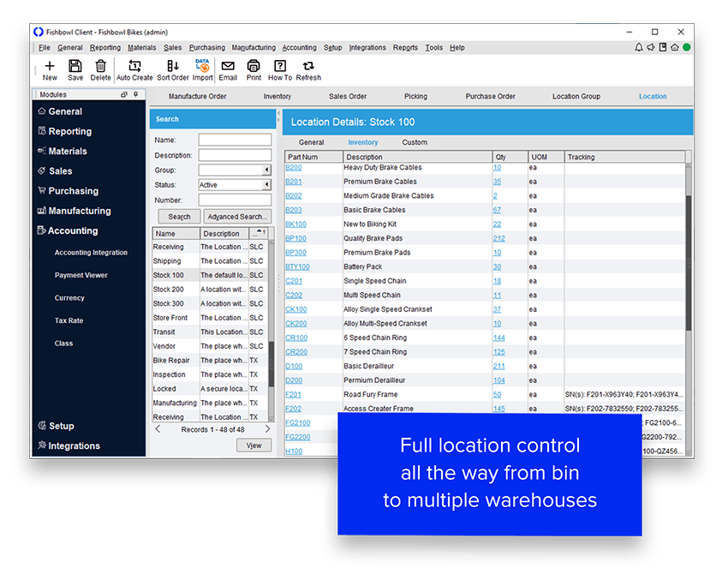Click the View button

pyautogui.click(x=254, y=445)
